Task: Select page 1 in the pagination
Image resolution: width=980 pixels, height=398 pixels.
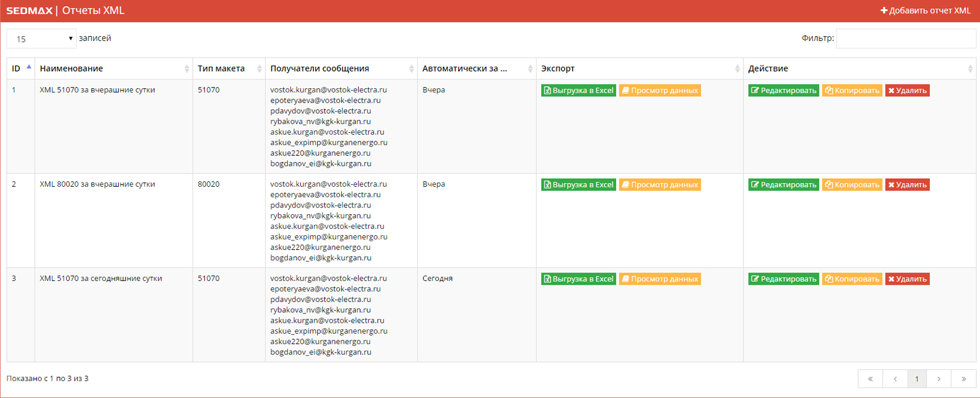Action: [x=916, y=379]
